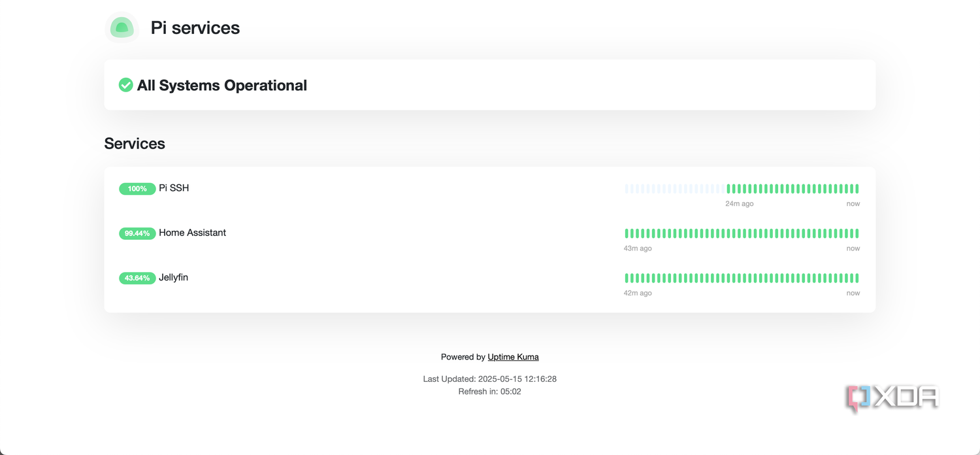
Task: Click the Home Assistant heartbeat bar
Action: pos(742,233)
